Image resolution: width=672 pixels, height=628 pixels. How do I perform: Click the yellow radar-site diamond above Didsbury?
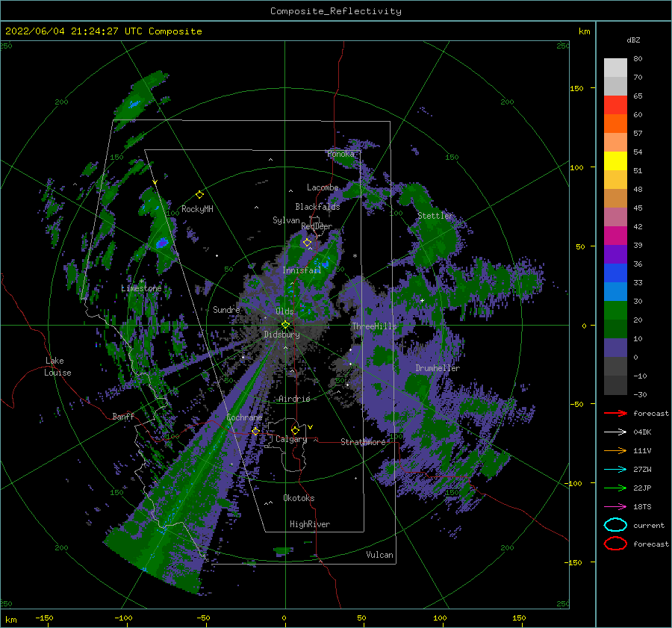coord(285,325)
